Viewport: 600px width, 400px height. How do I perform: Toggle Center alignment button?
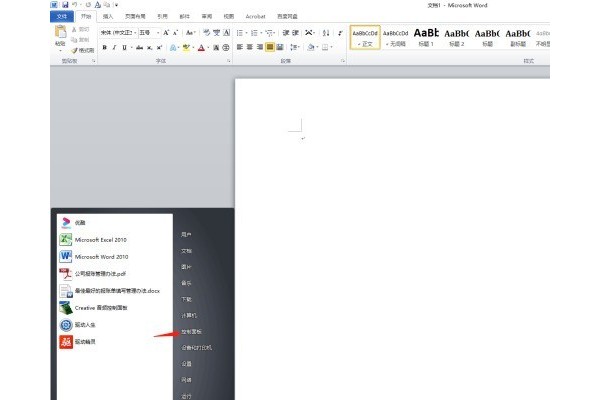coord(250,47)
